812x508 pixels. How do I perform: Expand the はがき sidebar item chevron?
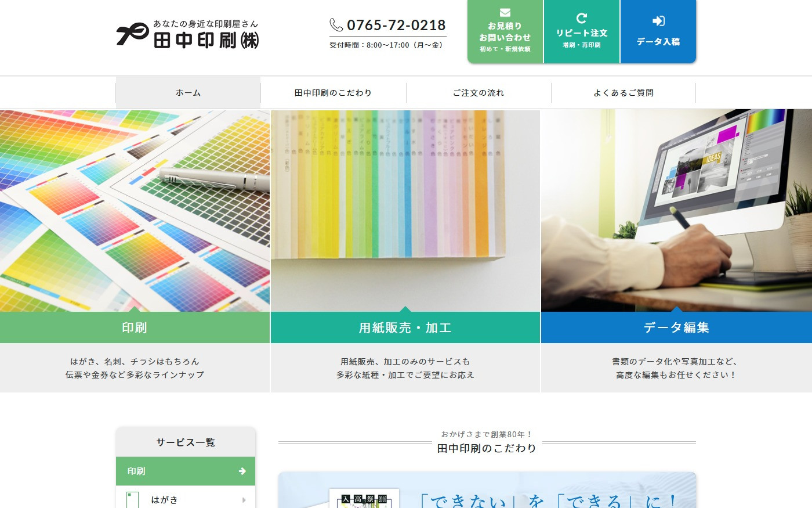(x=244, y=500)
